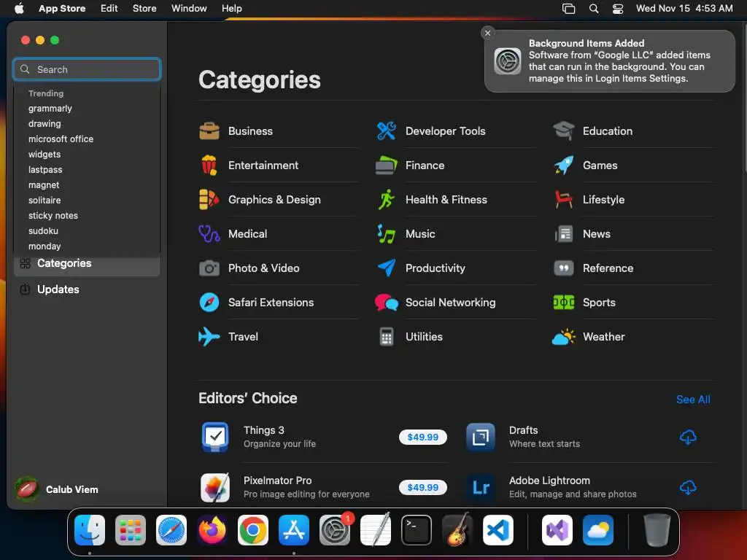Select trending search 'solitaire'
The height and width of the screenshot is (560, 747).
[x=44, y=200]
